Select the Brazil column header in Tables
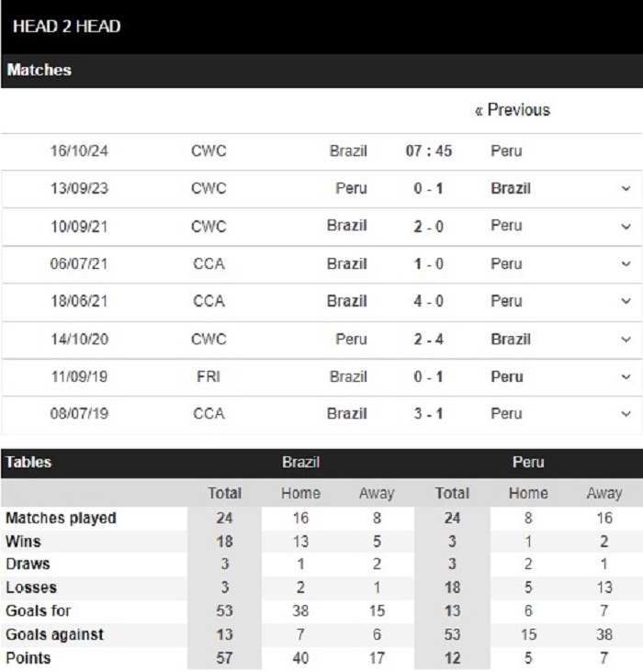The width and height of the screenshot is (643, 672). (300, 462)
